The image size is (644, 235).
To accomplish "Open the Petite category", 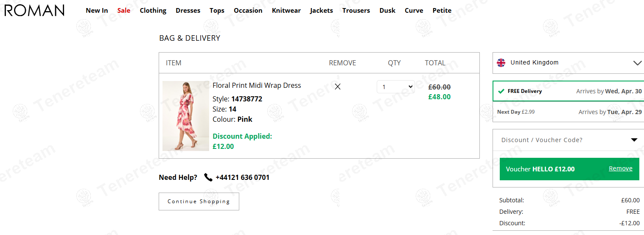I will click(442, 11).
